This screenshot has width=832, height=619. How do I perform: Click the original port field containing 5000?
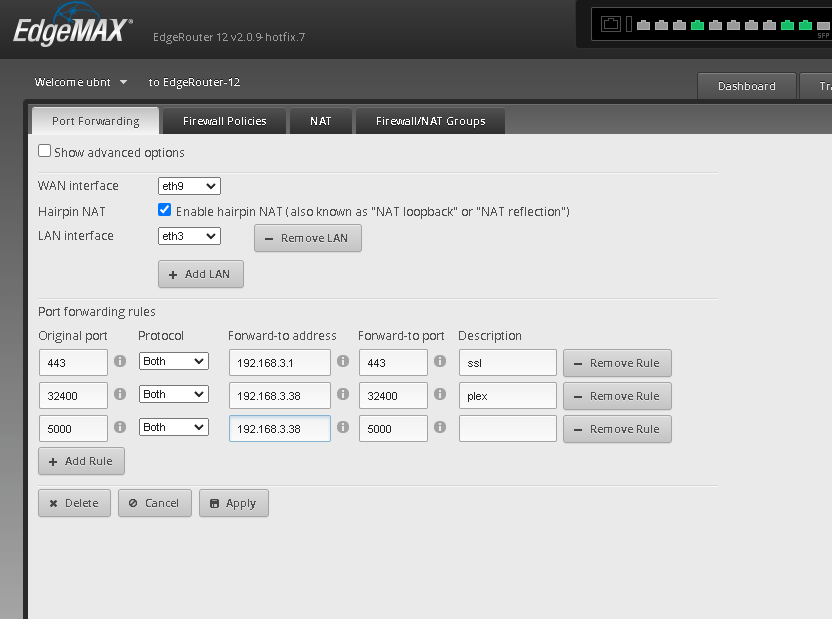click(73, 429)
